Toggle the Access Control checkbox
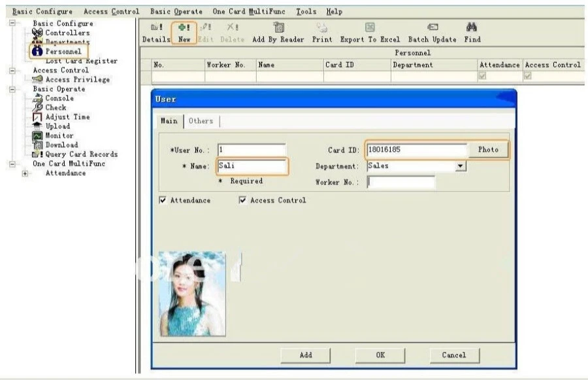The width and height of the screenshot is (588, 380). pos(243,201)
